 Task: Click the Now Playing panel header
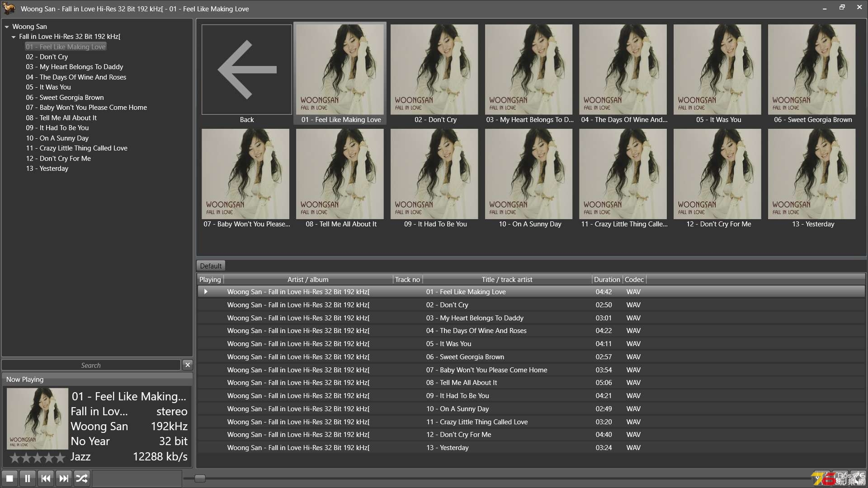(x=97, y=380)
